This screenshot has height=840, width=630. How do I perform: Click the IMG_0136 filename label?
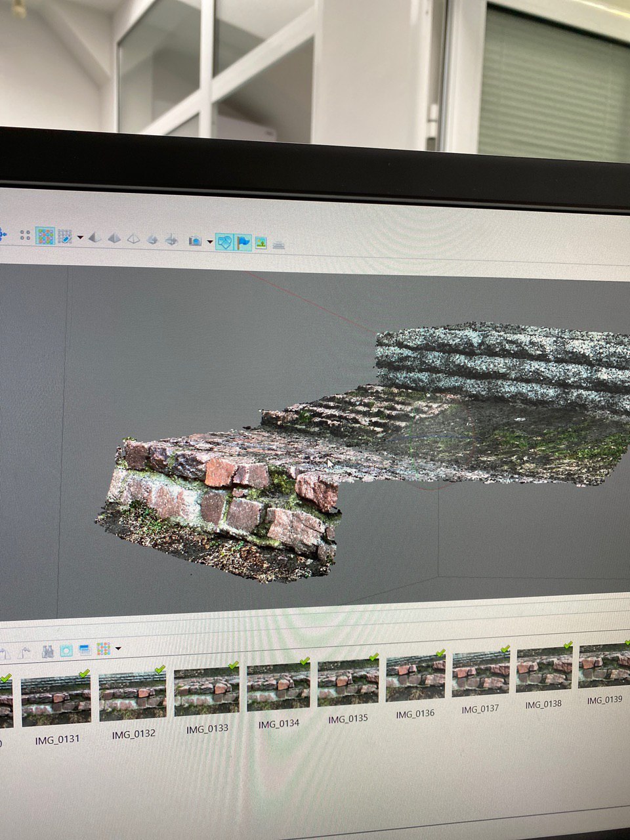[x=415, y=713]
